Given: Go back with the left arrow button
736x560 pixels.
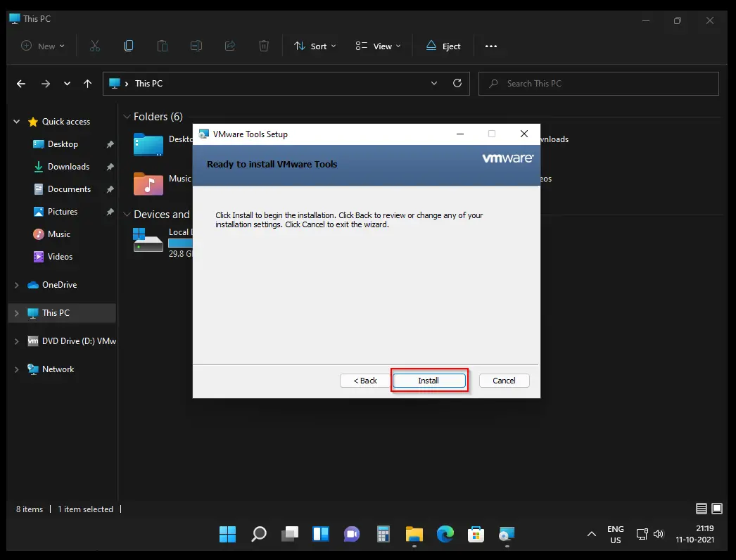Looking at the screenshot, I should coord(21,84).
